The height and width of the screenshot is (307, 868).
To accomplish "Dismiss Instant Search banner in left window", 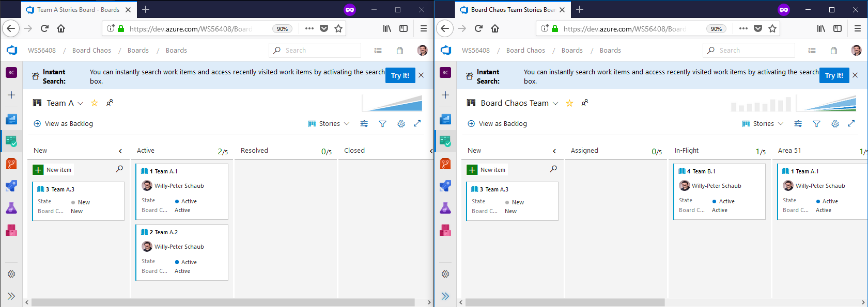I will coord(421,75).
